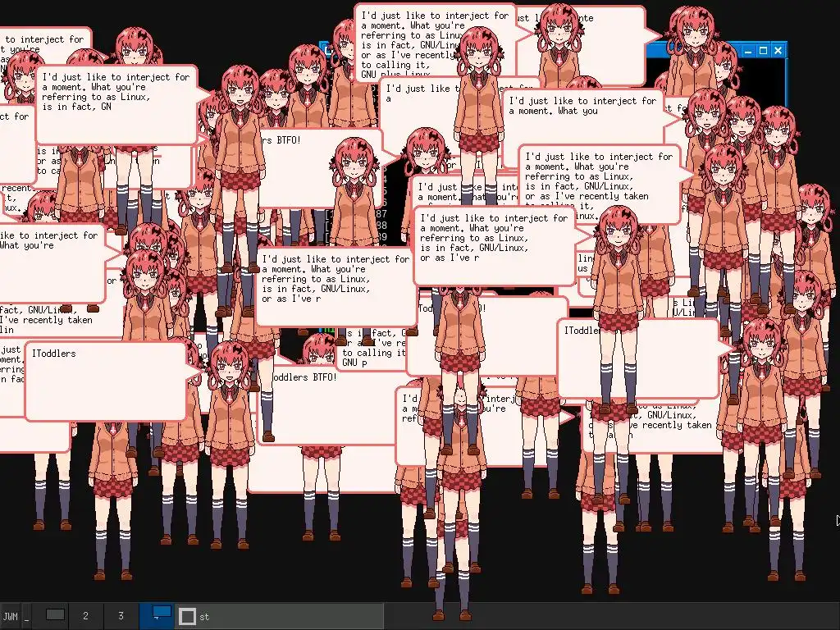Open the JWM root menu button
The image size is (840, 630).
tap(10, 616)
